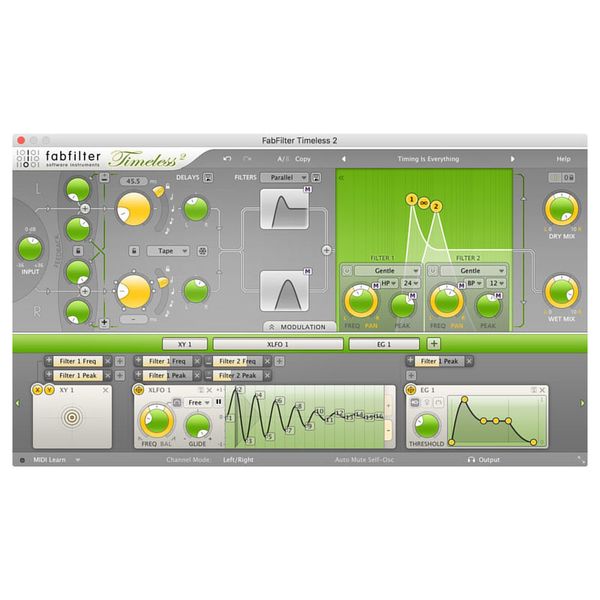Click the Dry Mix knob
The width and height of the screenshot is (600, 600).
point(561,209)
